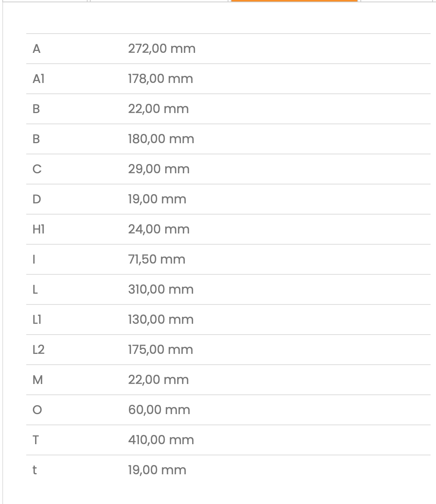The height and width of the screenshot is (504, 436).
Task: Click the 24,00 mm value
Action: [x=159, y=229]
